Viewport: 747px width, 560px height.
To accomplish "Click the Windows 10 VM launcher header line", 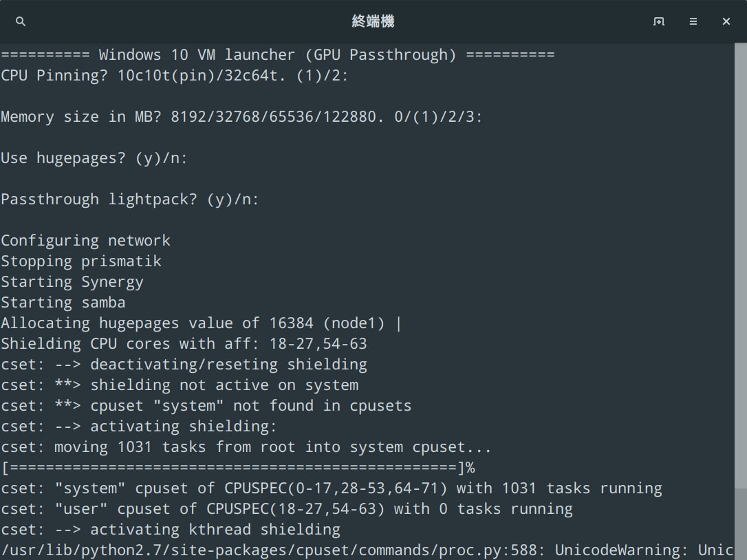I will (x=278, y=55).
